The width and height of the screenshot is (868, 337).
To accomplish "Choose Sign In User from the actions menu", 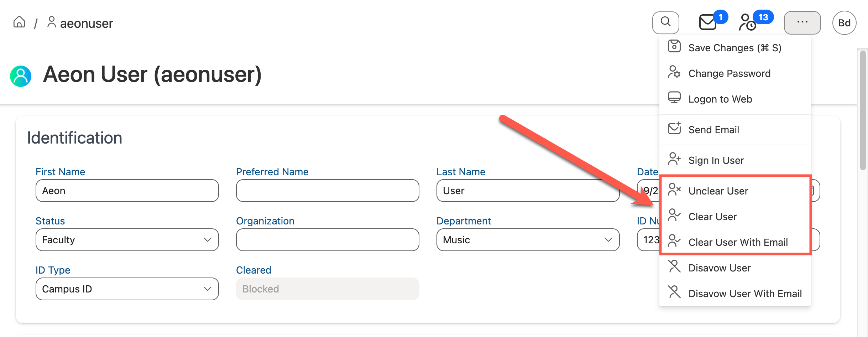I will click(716, 160).
